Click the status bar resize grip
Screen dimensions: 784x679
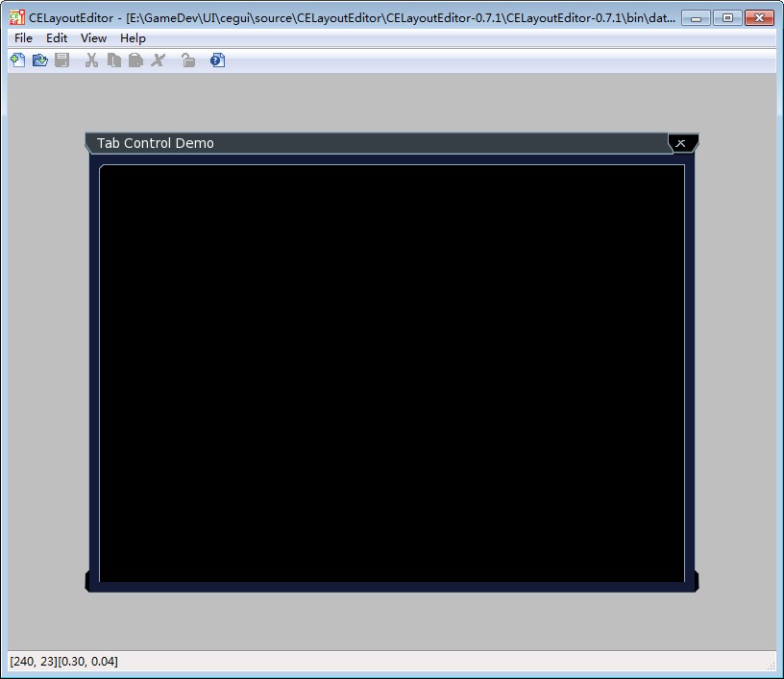(771, 665)
